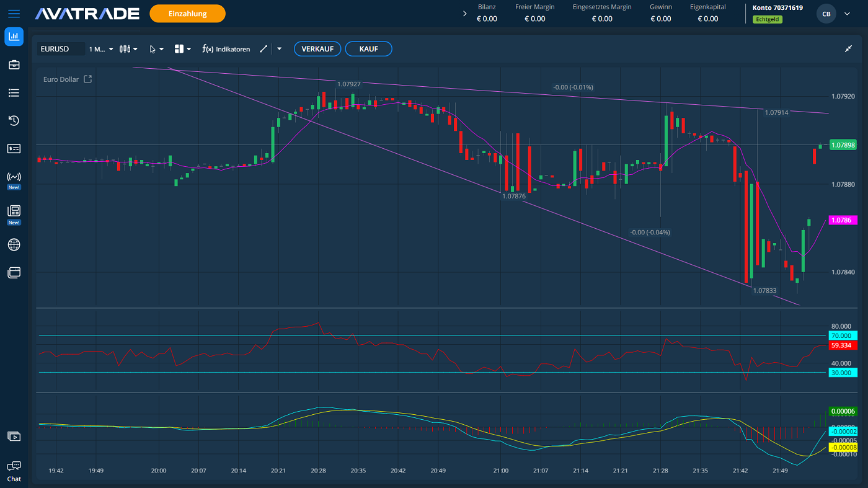The image size is (868, 488).
Task: Click the Eigenkapital equity value
Action: [707, 19]
